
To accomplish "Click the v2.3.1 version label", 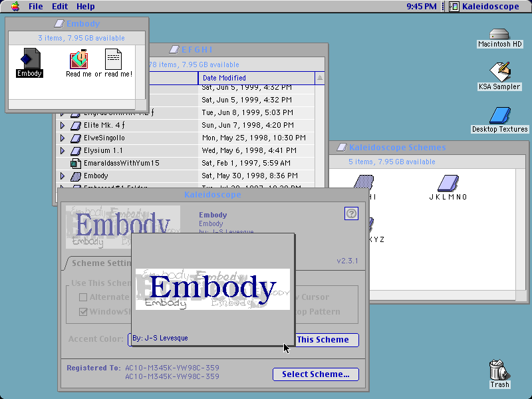I will (x=347, y=261).
